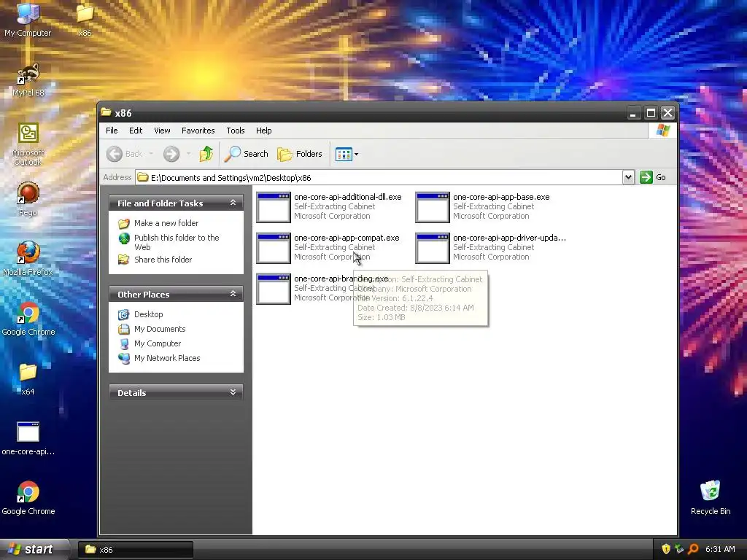Select the upper Google Chrome desktop shortcut

coord(28,319)
